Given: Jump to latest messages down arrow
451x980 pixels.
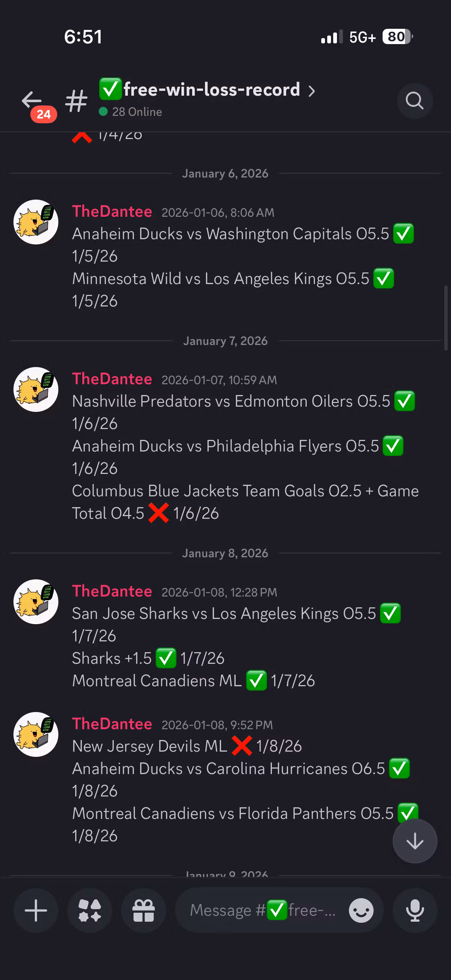Looking at the screenshot, I should 414,841.
